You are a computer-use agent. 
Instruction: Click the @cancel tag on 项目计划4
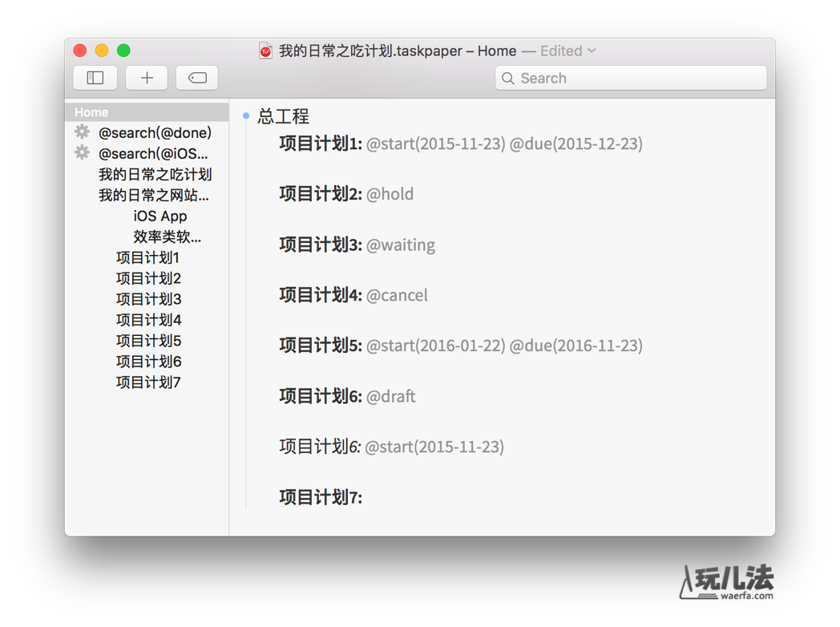[397, 295]
